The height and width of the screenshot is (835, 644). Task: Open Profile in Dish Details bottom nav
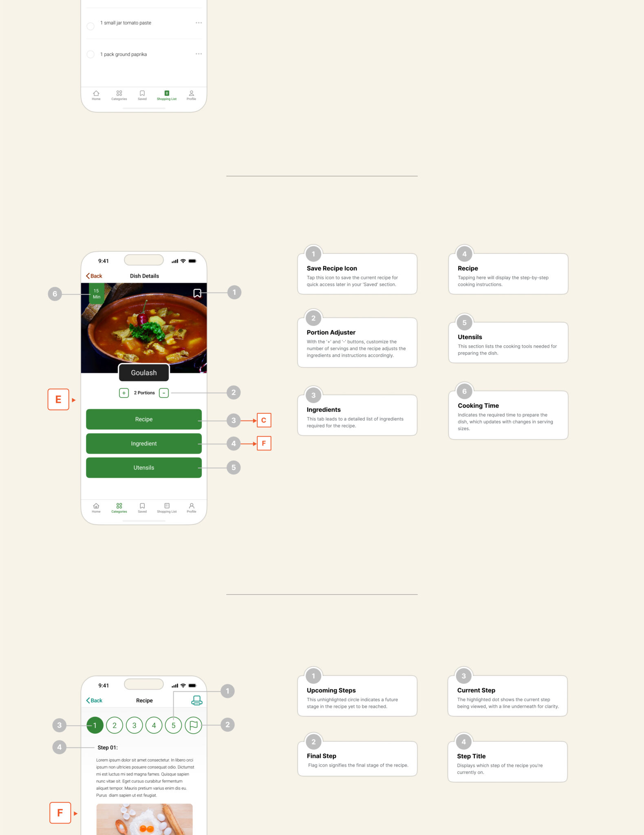[192, 508]
